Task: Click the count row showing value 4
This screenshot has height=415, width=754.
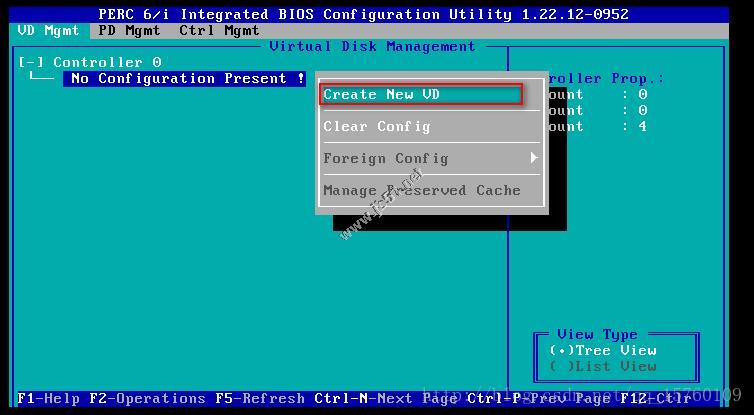Action: 597,127
